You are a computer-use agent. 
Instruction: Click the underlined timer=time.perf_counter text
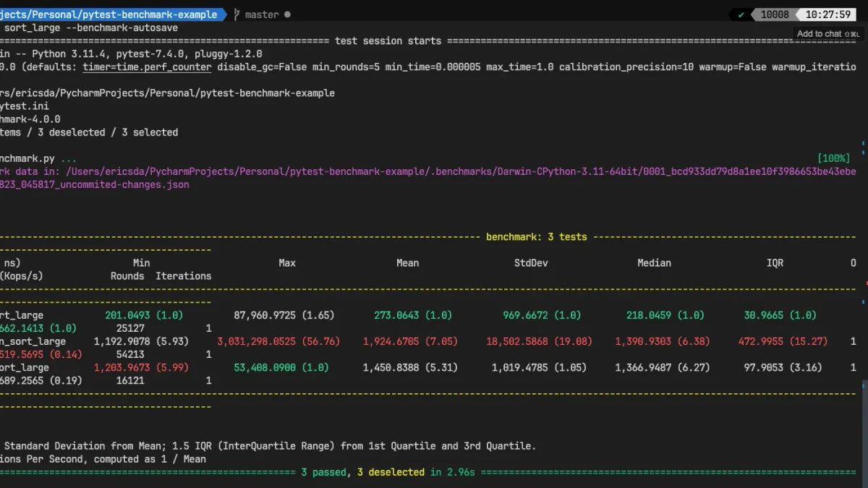click(x=147, y=67)
